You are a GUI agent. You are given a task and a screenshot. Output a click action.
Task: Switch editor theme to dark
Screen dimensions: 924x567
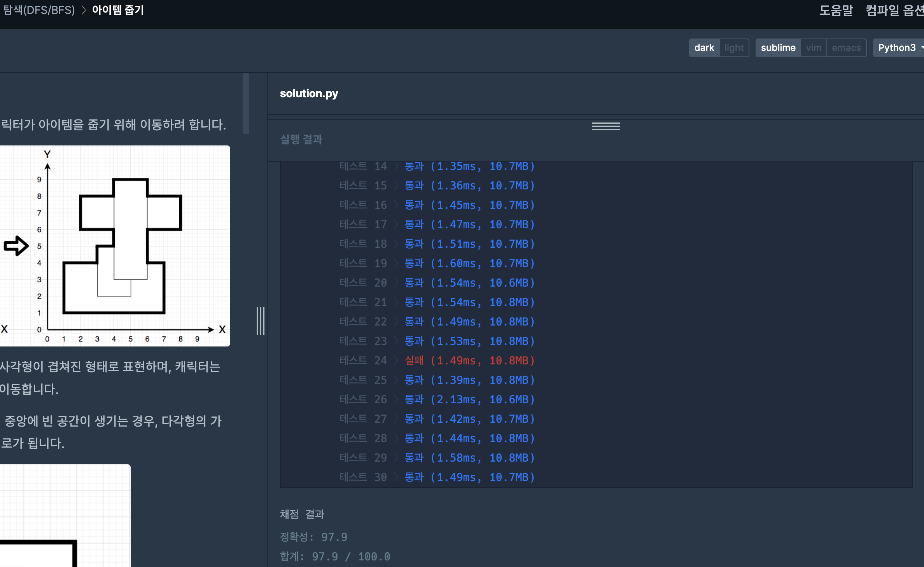click(704, 48)
